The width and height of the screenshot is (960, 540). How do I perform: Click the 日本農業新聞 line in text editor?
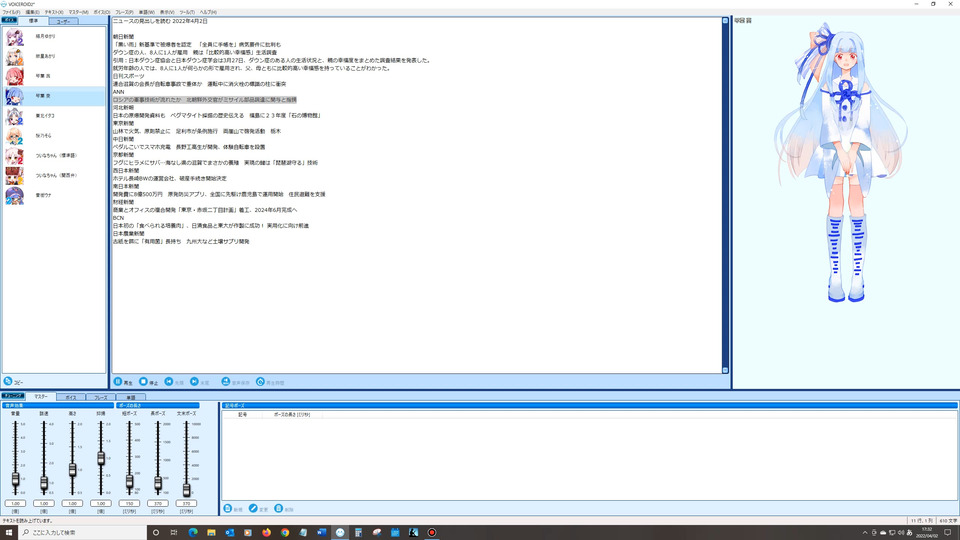click(127, 233)
